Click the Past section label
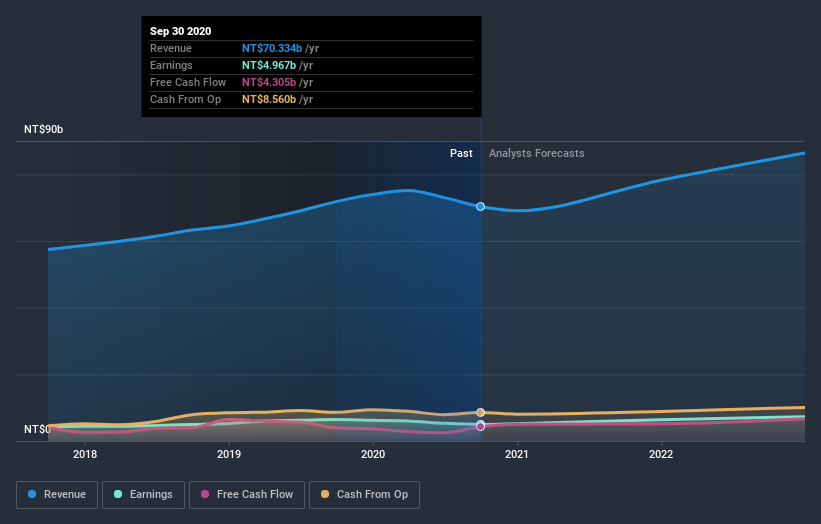 click(461, 153)
